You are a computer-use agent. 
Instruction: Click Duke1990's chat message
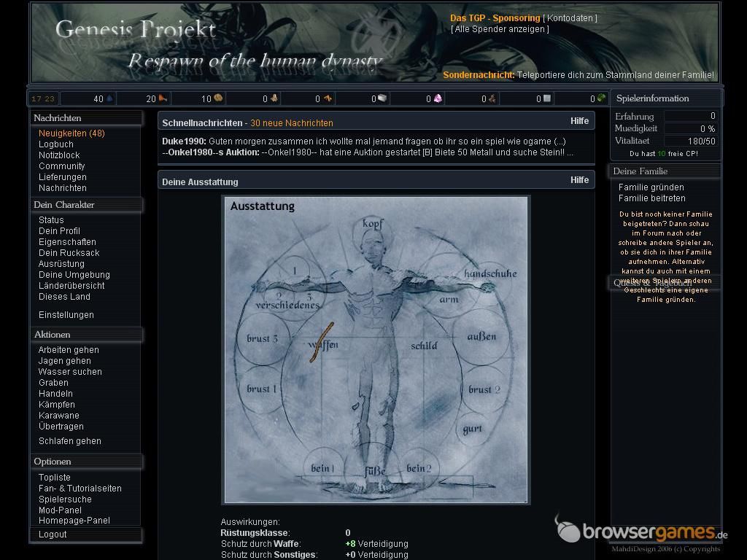[x=364, y=141]
